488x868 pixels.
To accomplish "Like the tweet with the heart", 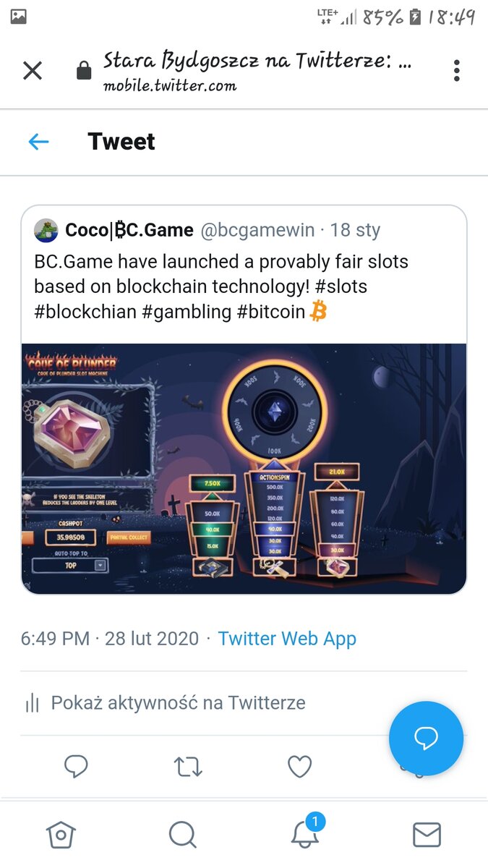I will pyautogui.click(x=299, y=766).
